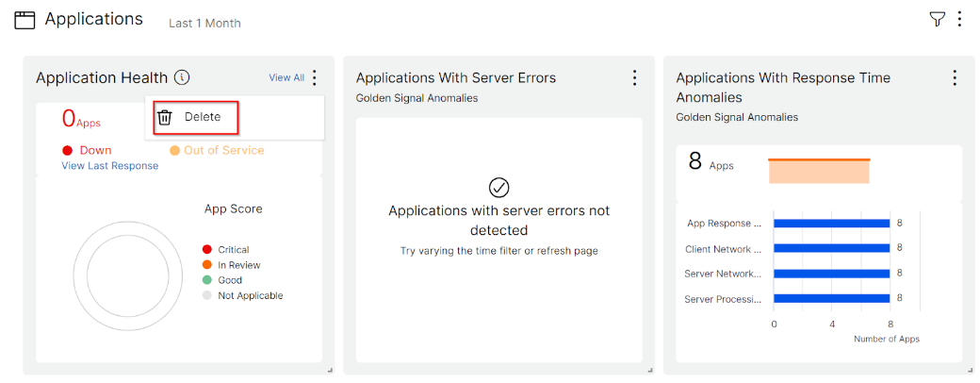980x383 pixels.
Task: Click the orange sparkline area chart
Action: click(x=819, y=172)
